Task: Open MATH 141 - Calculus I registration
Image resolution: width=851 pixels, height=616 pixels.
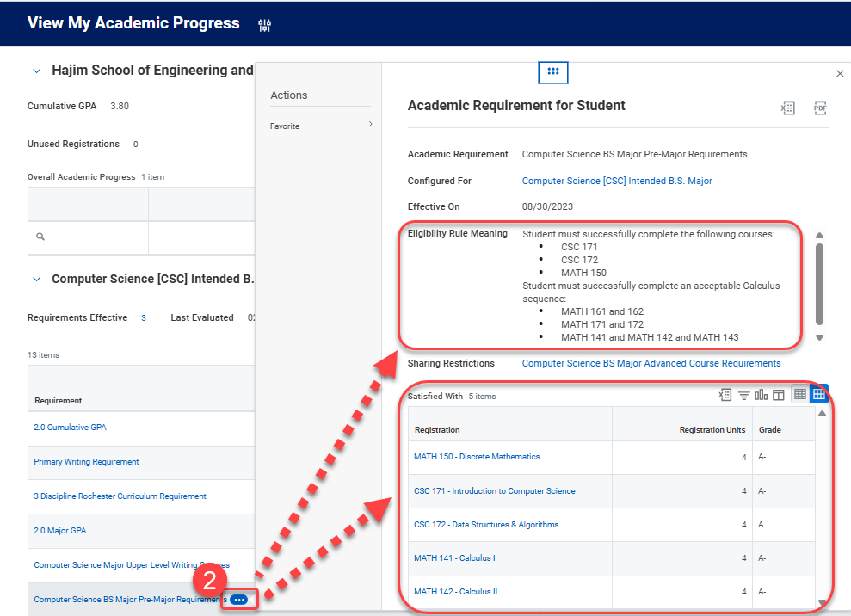Action: pos(454,558)
